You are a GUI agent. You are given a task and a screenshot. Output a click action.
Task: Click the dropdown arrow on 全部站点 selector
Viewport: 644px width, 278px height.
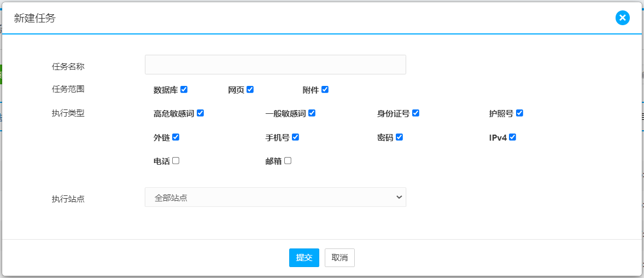[x=399, y=197]
